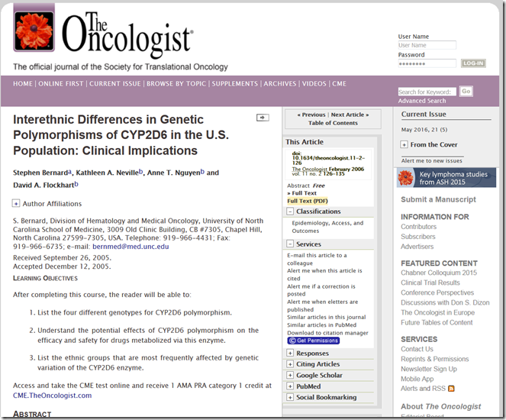Viewport: 506px width, 420px height.
Task: Collapse the Classifications section
Action: tap(290, 212)
